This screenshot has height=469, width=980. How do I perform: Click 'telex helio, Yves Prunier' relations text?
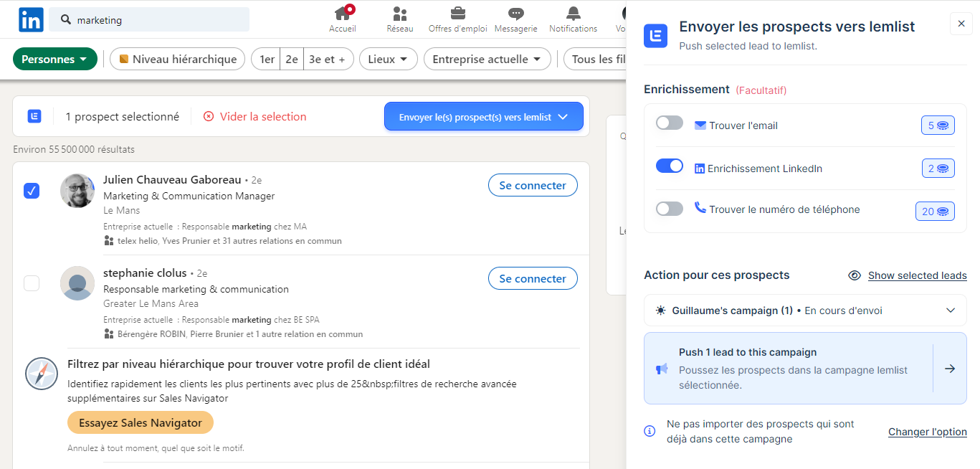tap(229, 241)
